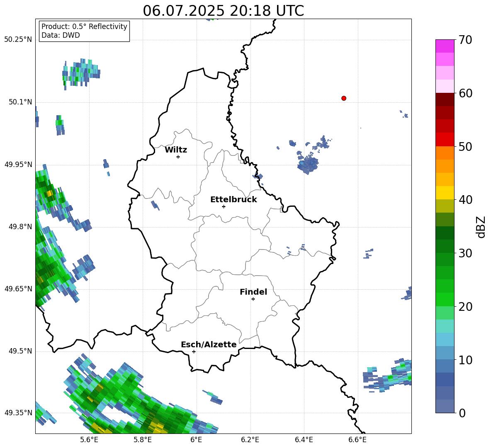Click the 10 tick on the colorbar
The height and width of the screenshot is (448, 491).
(x=465, y=360)
